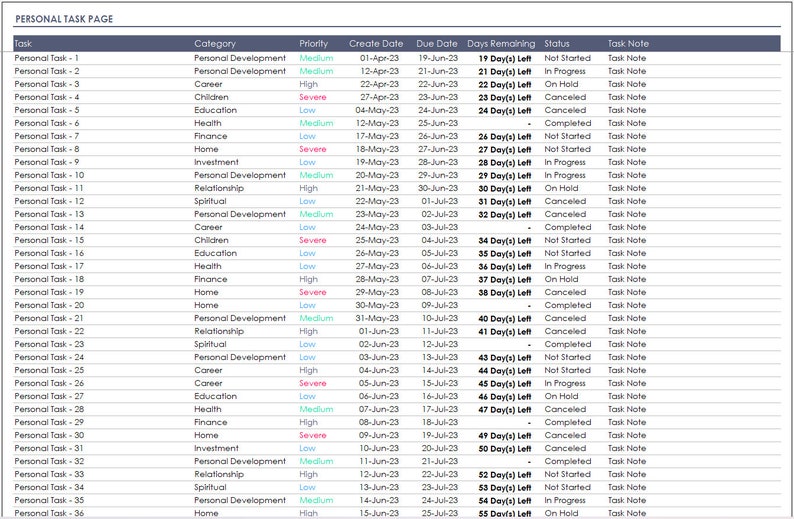This screenshot has height=519, width=794.
Task: Select Finance category of Personal Task - 18
Action: click(211, 279)
